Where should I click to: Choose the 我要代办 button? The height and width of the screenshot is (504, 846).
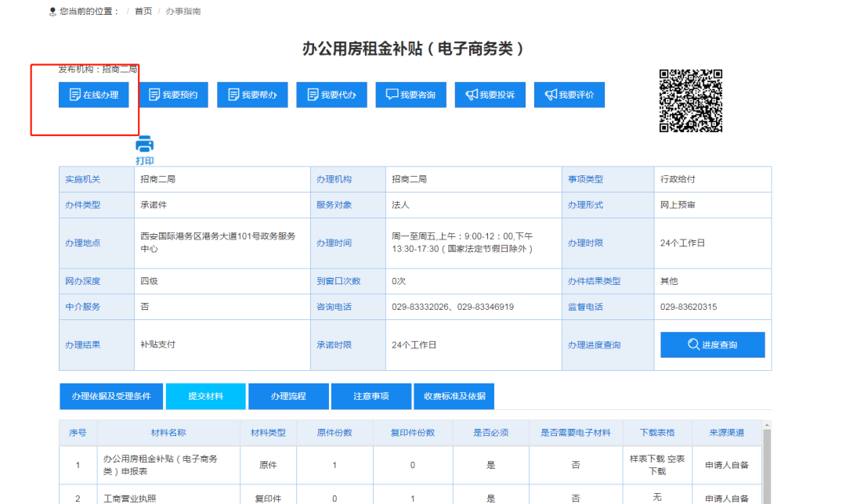(x=332, y=95)
